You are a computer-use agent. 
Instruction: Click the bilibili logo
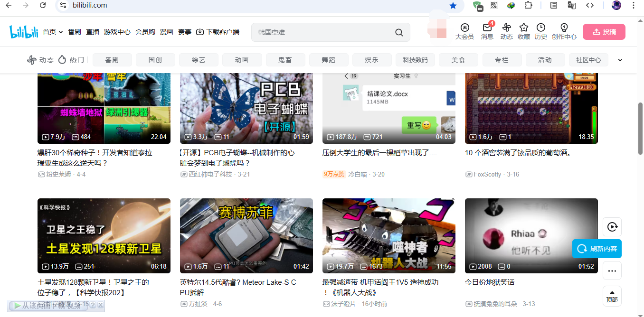click(24, 32)
